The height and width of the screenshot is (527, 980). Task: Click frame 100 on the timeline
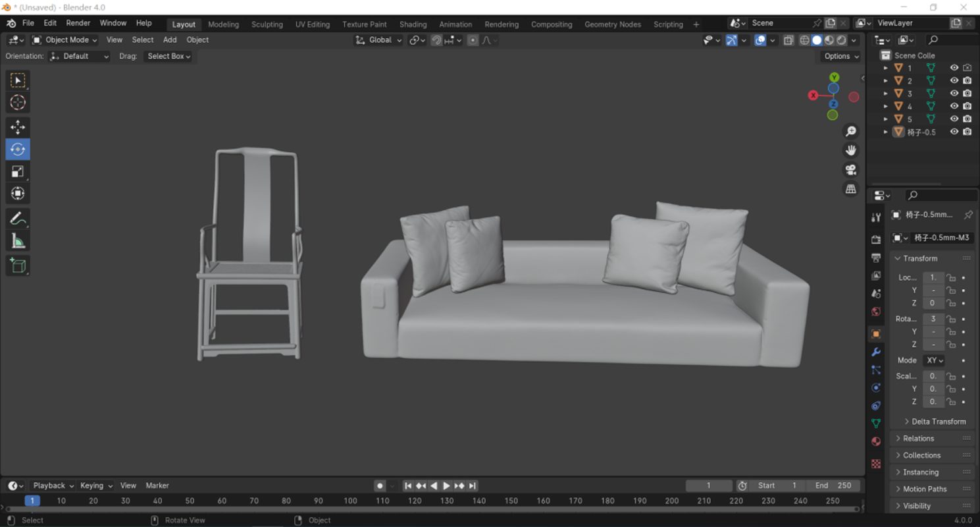tap(350, 501)
